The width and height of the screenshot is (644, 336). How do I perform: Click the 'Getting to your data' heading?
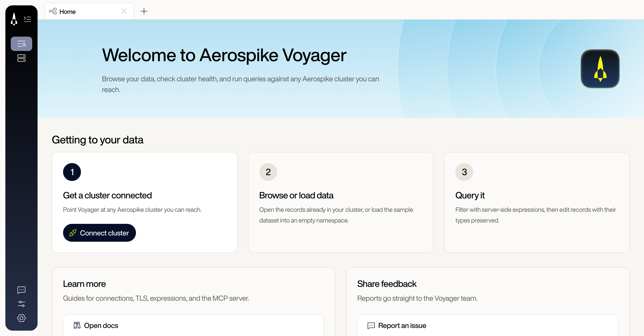click(x=97, y=140)
